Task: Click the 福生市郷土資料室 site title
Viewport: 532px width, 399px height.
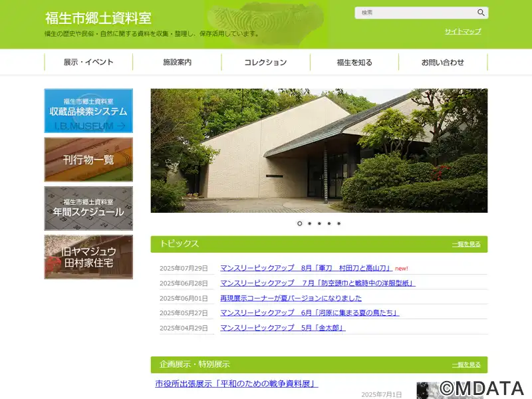Action: click(98, 18)
